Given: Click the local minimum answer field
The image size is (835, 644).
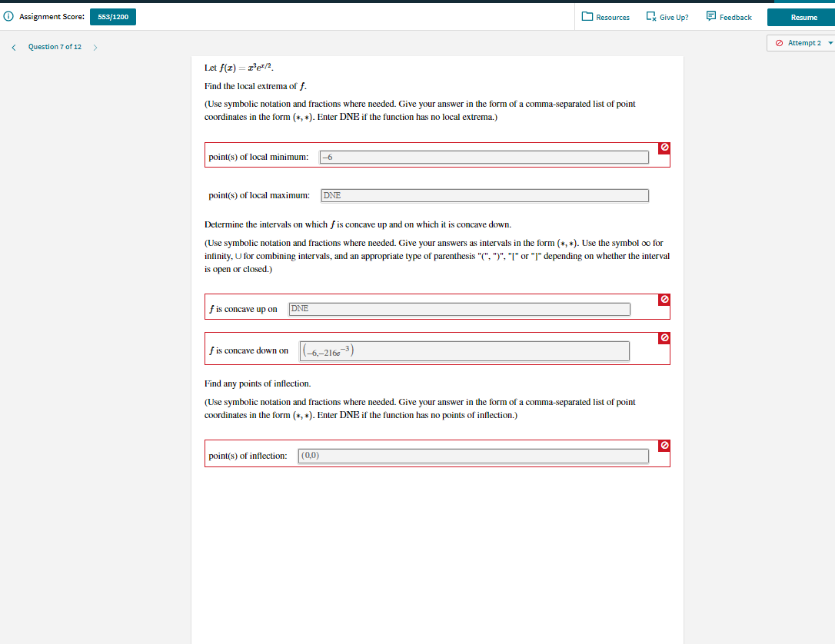Looking at the screenshot, I should point(484,157).
